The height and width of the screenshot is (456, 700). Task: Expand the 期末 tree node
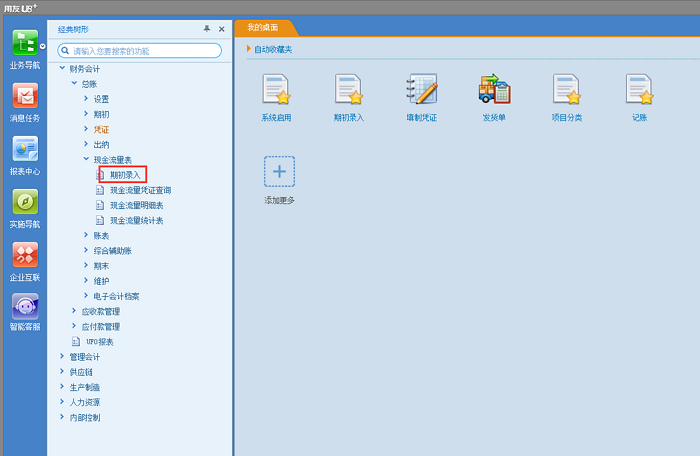[86, 266]
